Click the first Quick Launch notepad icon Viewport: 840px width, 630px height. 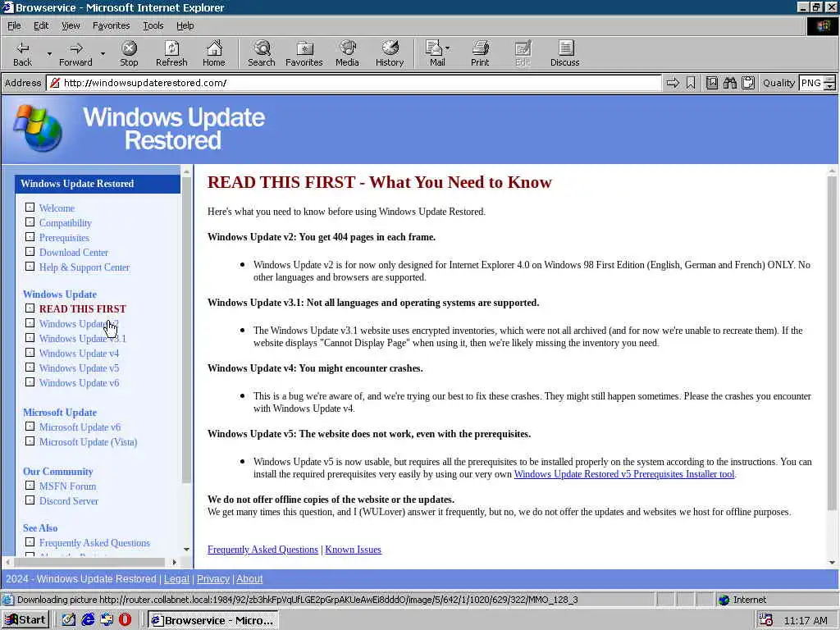point(69,620)
